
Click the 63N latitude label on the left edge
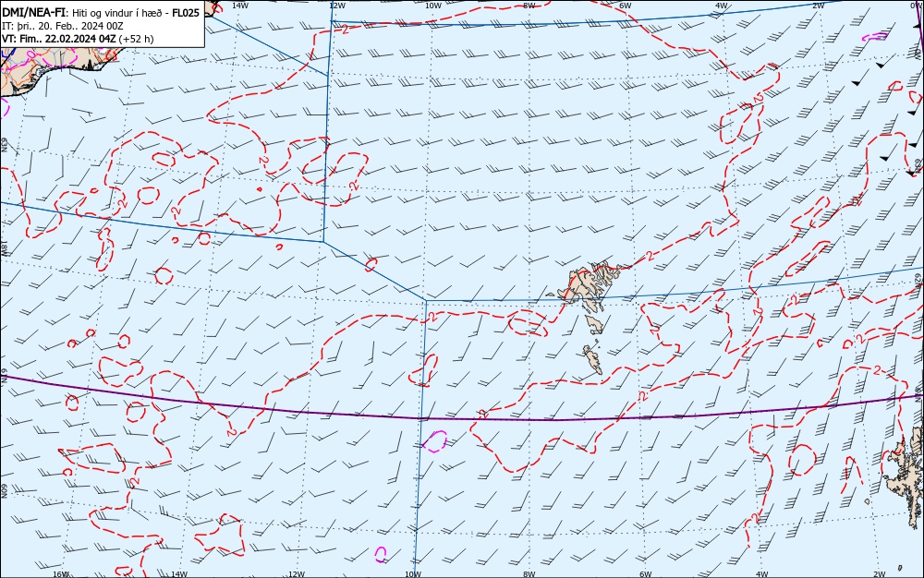(x=4, y=145)
